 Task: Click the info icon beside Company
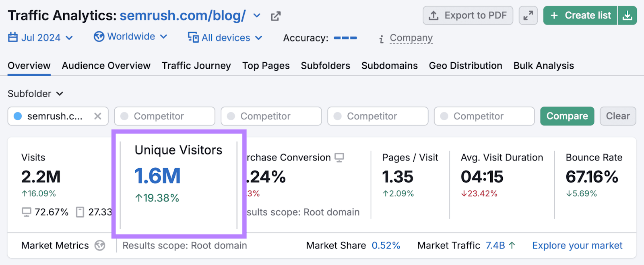point(381,39)
